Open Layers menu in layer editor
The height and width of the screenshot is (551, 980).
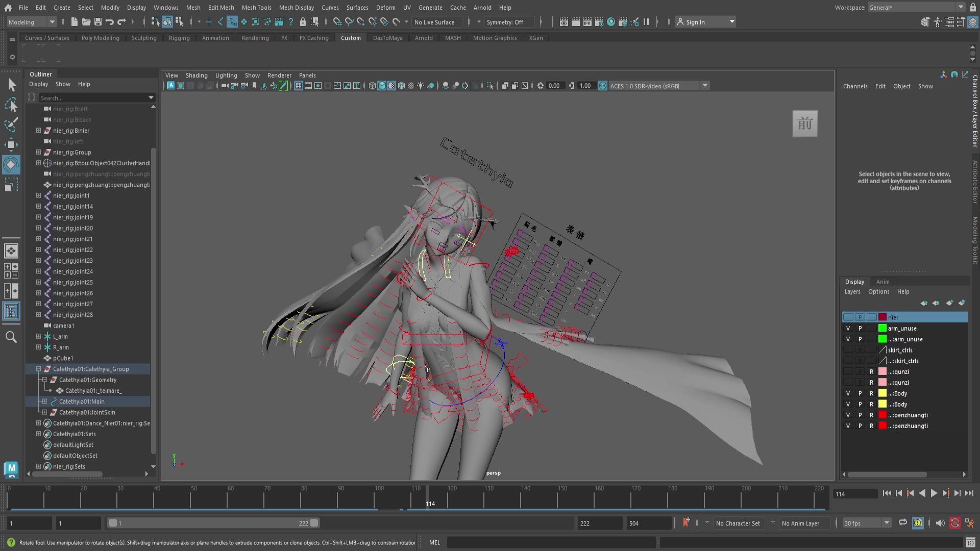coord(852,292)
